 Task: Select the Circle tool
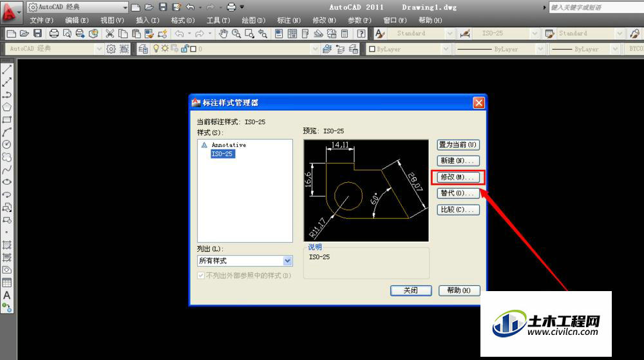(6, 144)
